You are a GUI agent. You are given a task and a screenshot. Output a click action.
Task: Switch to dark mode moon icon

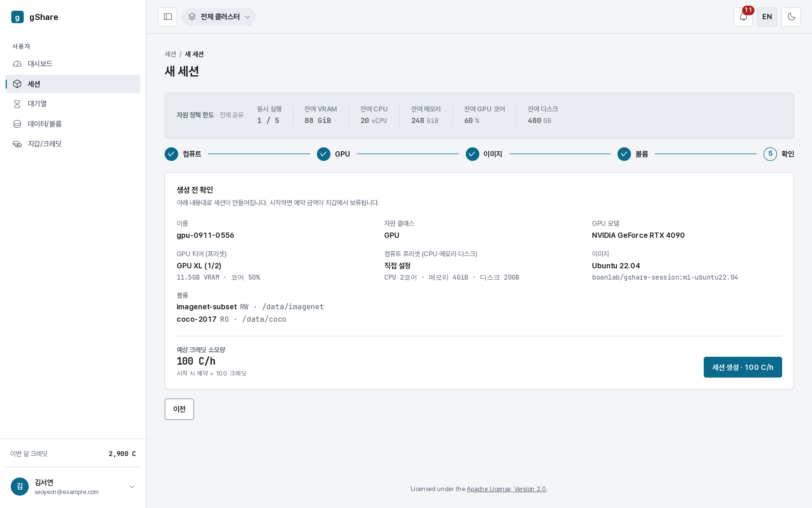pos(791,17)
